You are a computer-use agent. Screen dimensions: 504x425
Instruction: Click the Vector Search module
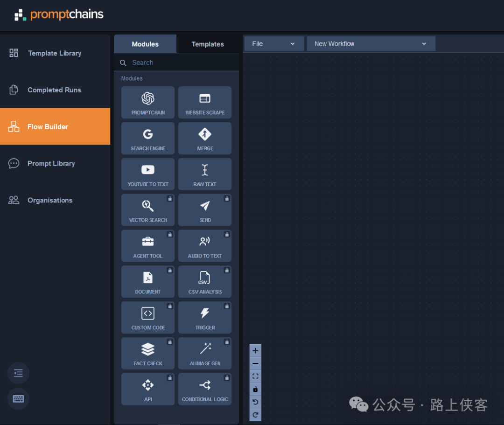tap(148, 210)
